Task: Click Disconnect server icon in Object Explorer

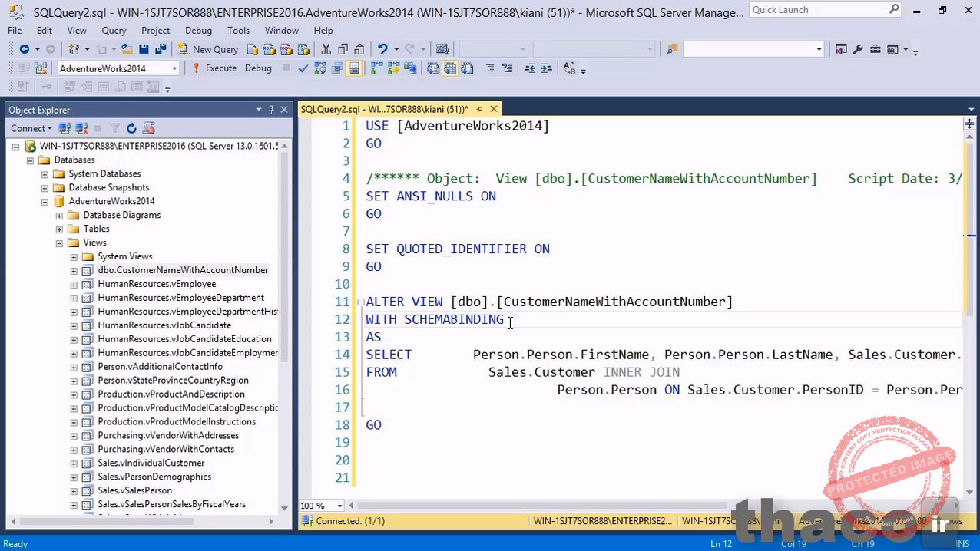Action: [x=81, y=128]
